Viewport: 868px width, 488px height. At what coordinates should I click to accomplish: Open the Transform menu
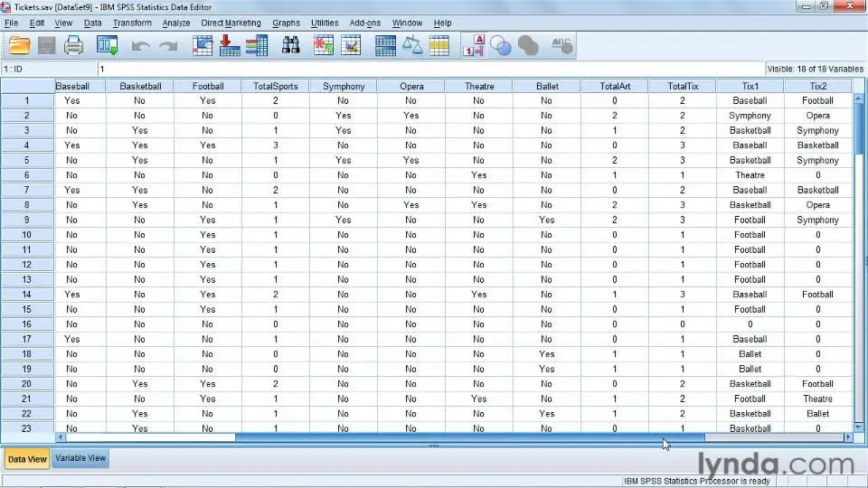pyautogui.click(x=132, y=23)
